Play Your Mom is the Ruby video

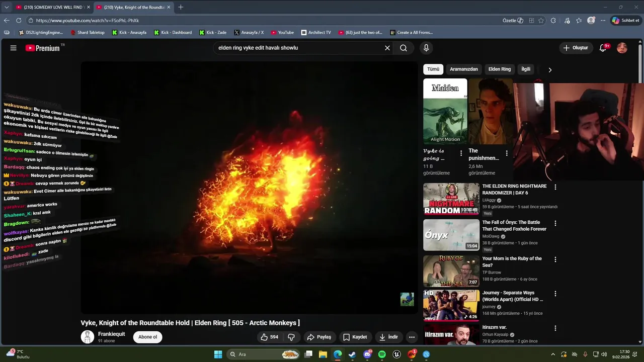point(451,271)
